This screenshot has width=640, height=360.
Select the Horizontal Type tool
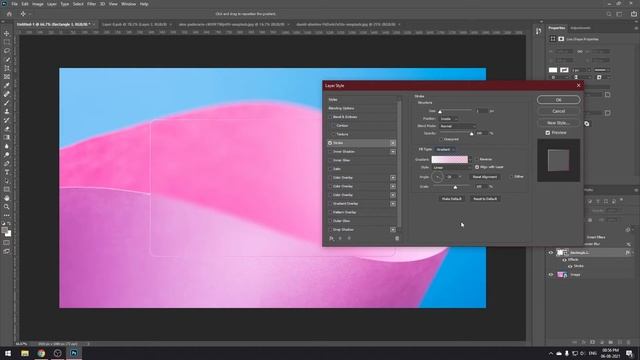point(7,172)
